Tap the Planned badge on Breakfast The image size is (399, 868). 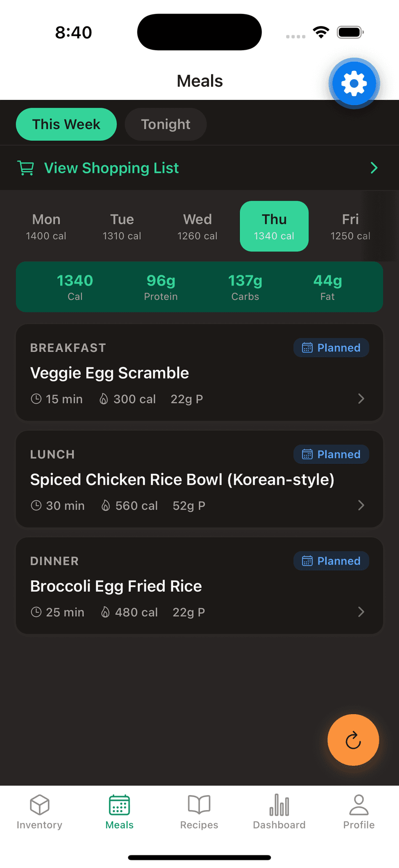[x=331, y=348]
